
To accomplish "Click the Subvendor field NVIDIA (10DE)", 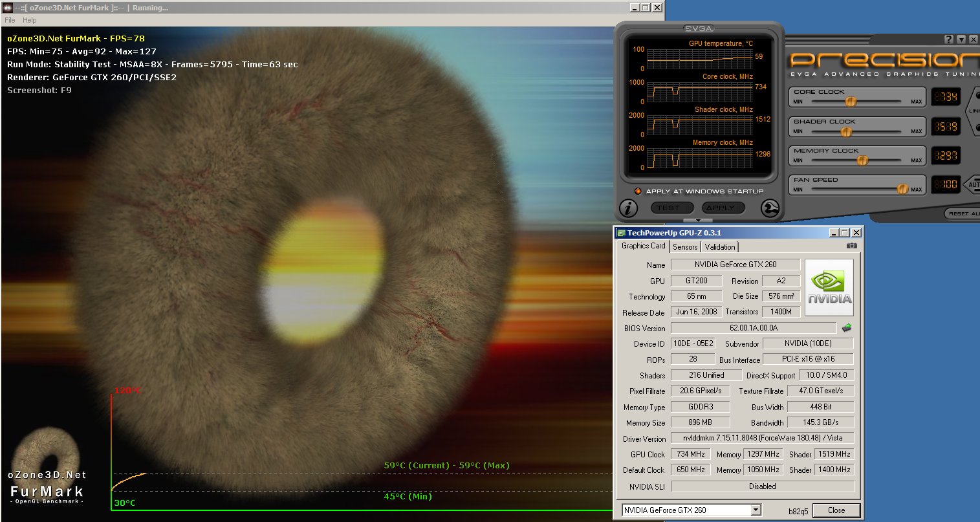I will pyautogui.click(x=808, y=343).
